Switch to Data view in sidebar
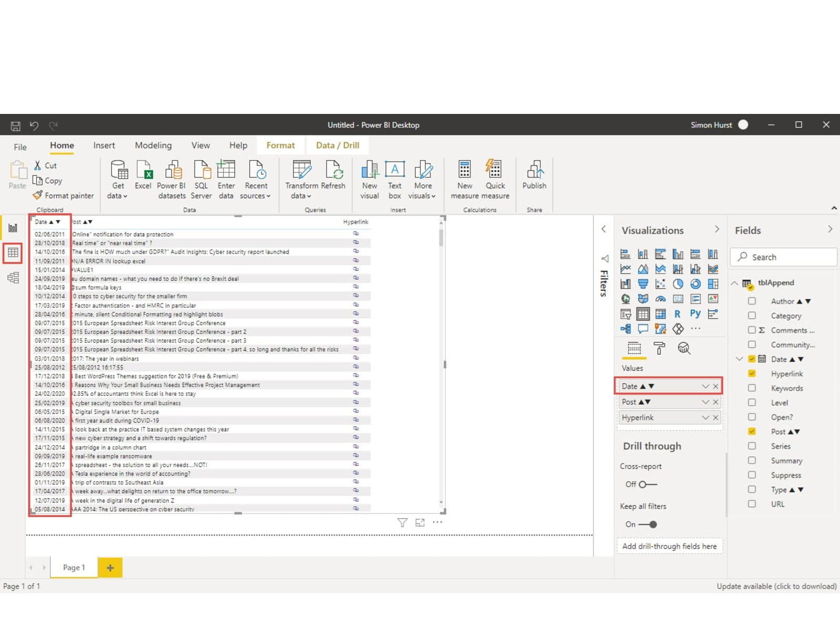This screenshot has width=840, height=630. (x=13, y=253)
